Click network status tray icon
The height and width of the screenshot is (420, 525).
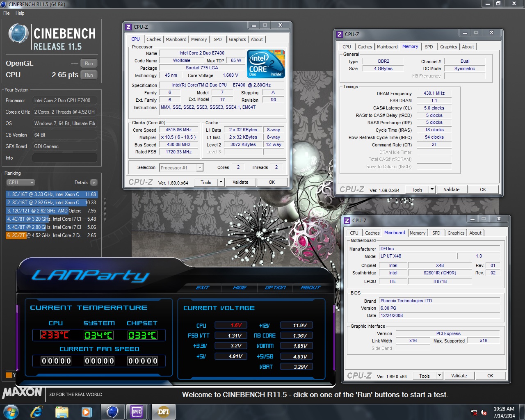click(x=474, y=412)
